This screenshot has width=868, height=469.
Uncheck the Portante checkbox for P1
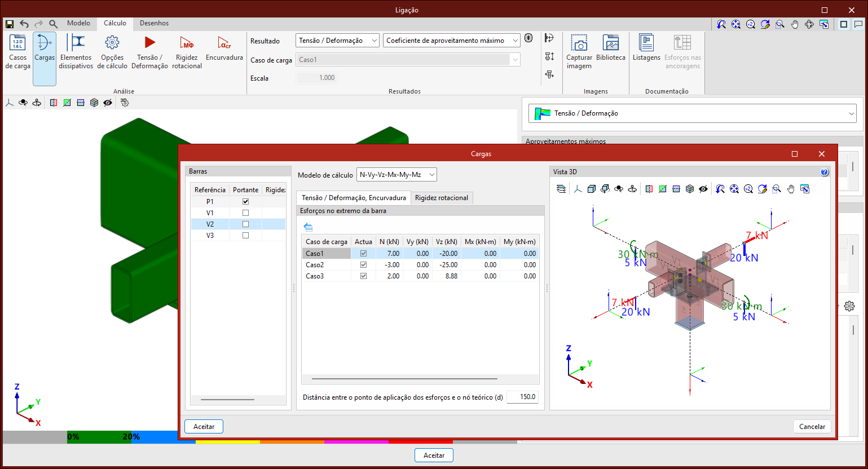245,202
